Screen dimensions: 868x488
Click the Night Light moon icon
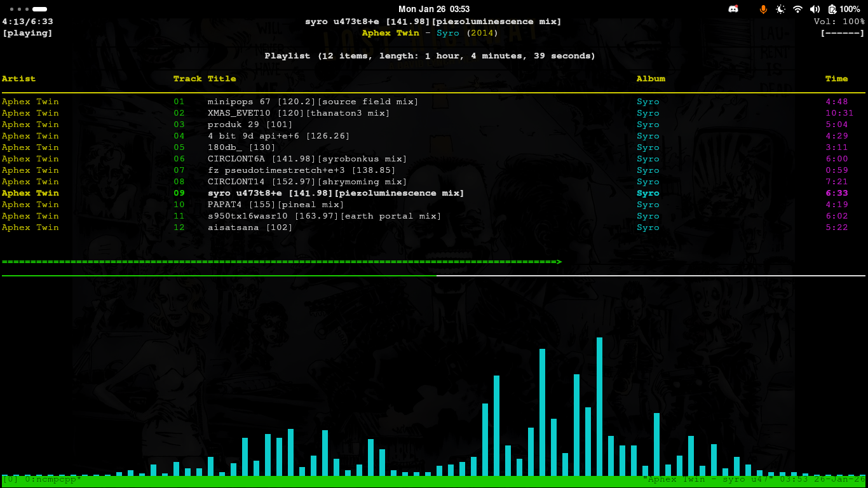pyautogui.click(x=780, y=9)
